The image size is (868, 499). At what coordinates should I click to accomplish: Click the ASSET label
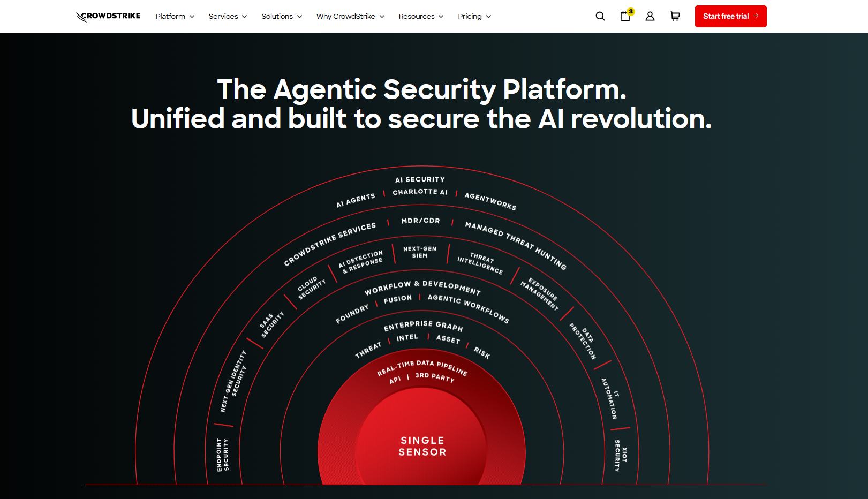448,339
